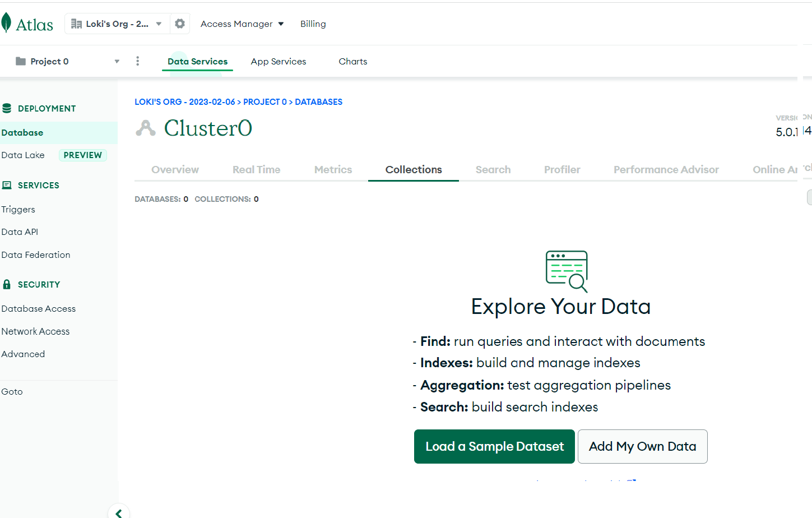Open the Overview tab
This screenshot has height=518, width=812.
click(x=175, y=169)
